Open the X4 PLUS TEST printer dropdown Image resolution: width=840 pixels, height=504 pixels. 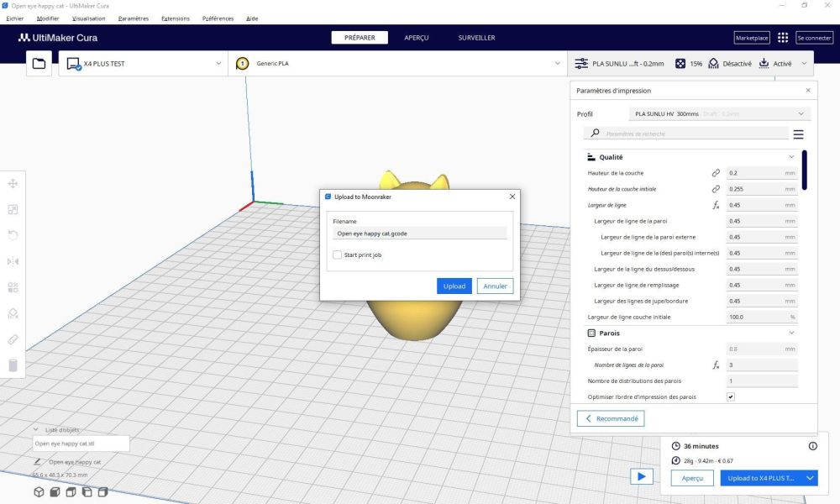tap(144, 64)
